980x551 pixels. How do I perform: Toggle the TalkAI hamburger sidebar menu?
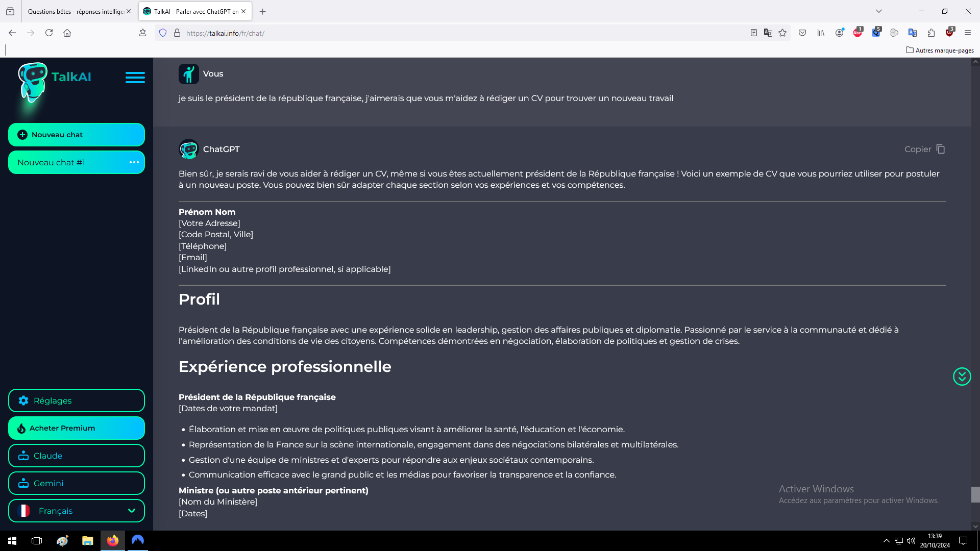(x=135, y=78)
